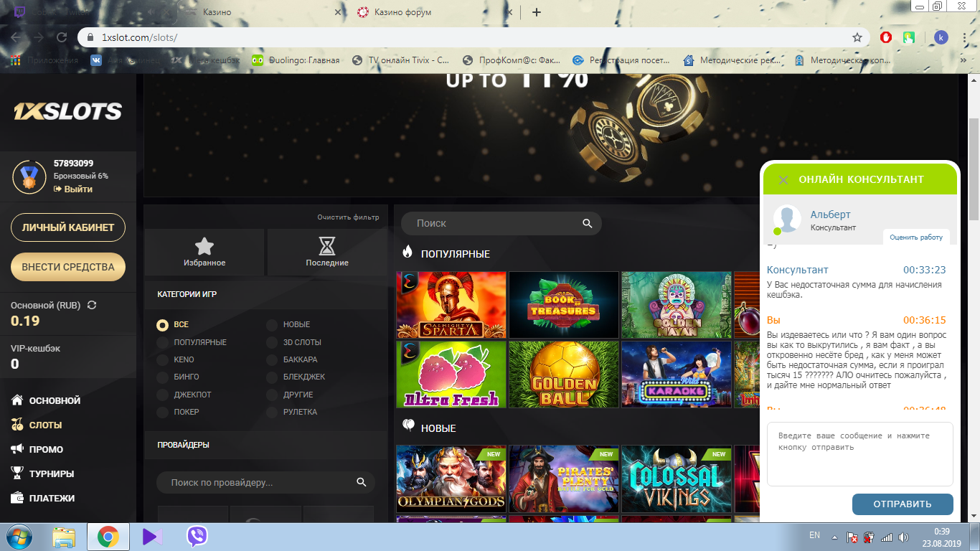The width and height of the screenshot is (980, 551).
Task: Select the НОВЫЕ category radio button
Action: [x=272, y=325]
